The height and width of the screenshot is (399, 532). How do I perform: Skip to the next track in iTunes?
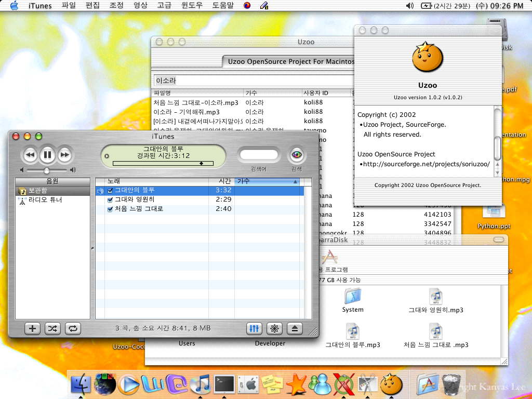pos(64,154)
